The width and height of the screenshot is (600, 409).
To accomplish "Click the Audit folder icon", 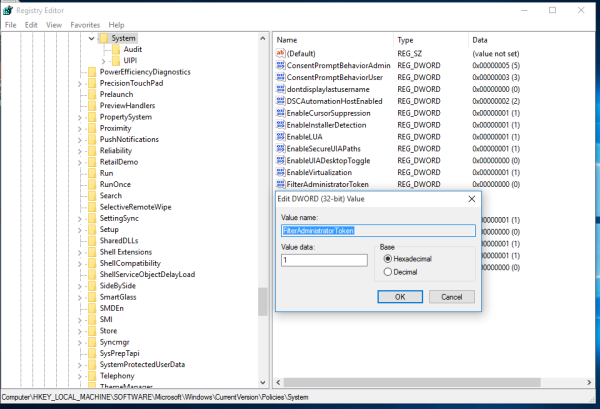I will point(116,49).
